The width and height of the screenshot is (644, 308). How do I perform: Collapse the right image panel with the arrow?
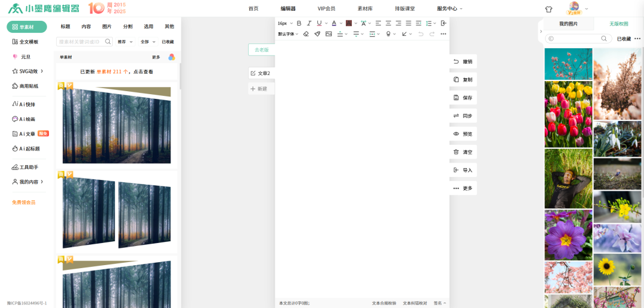click(540, 31)
